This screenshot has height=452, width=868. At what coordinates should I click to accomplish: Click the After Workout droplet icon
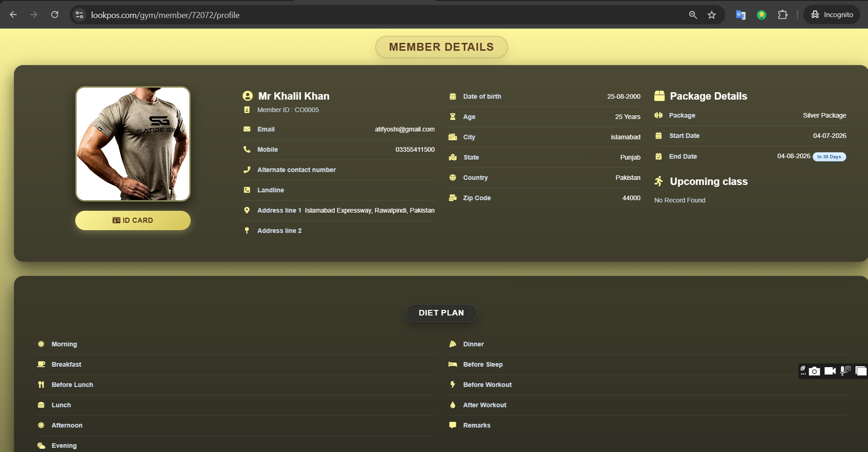coord(453,405)
